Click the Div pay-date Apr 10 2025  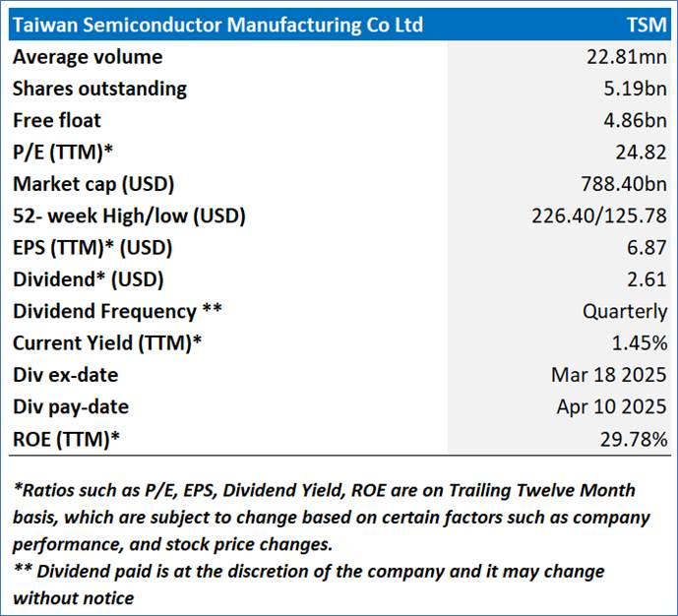609,406
